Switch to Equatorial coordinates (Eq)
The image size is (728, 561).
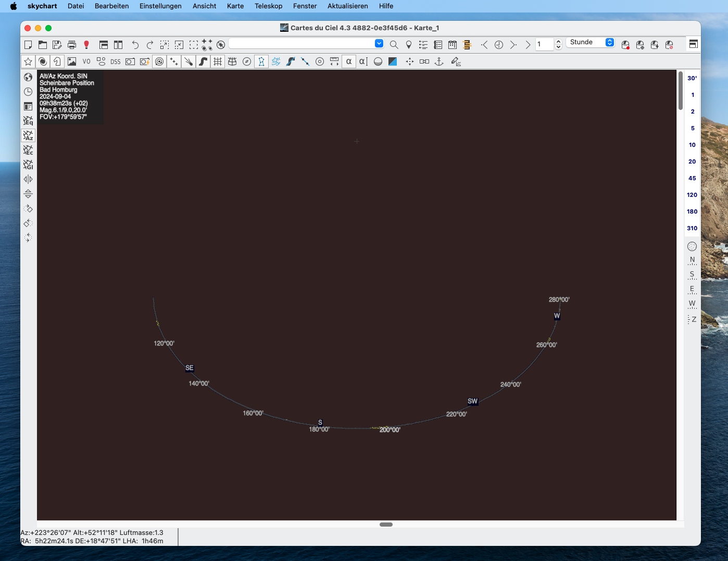28,121
